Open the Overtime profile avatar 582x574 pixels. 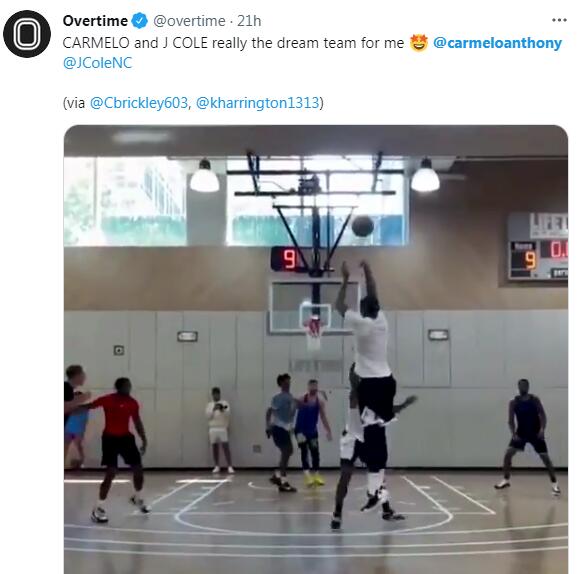click(27, 34)
